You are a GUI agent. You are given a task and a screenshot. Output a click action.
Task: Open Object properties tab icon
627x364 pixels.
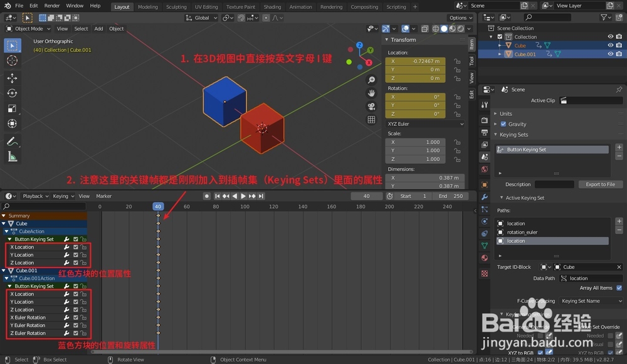click(485, 185)
